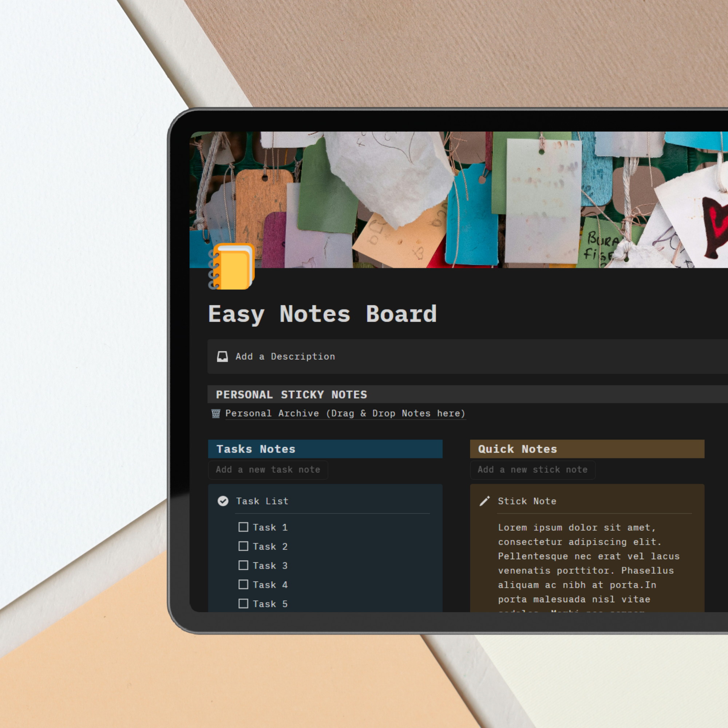Click the orange notebook page icon
This screenshot has height=728, width=728.
[x=232, y=266]
